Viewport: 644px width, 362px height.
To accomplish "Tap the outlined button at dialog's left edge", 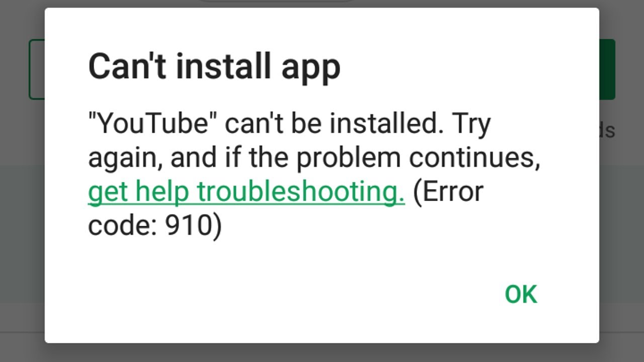I will coord(37,69).
